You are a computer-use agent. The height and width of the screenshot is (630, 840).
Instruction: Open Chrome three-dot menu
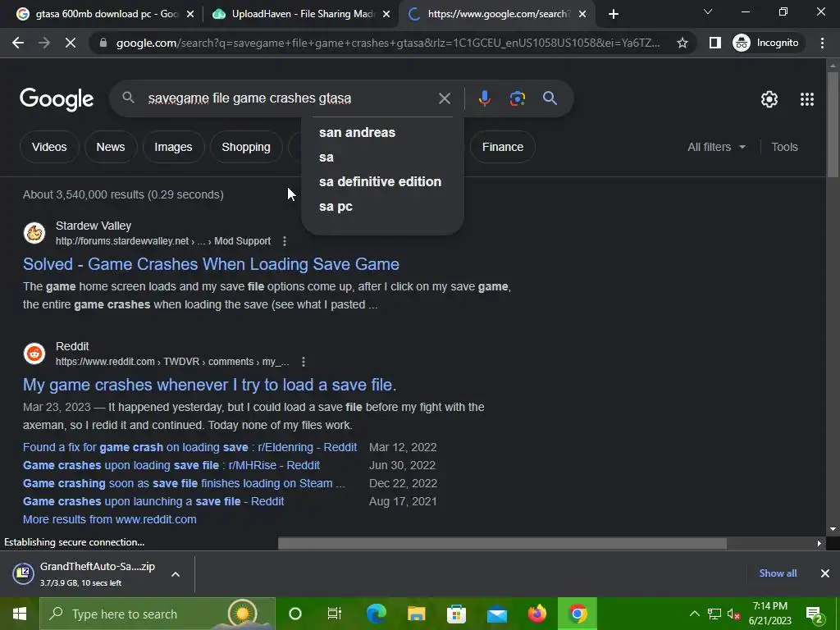(822, 43)
